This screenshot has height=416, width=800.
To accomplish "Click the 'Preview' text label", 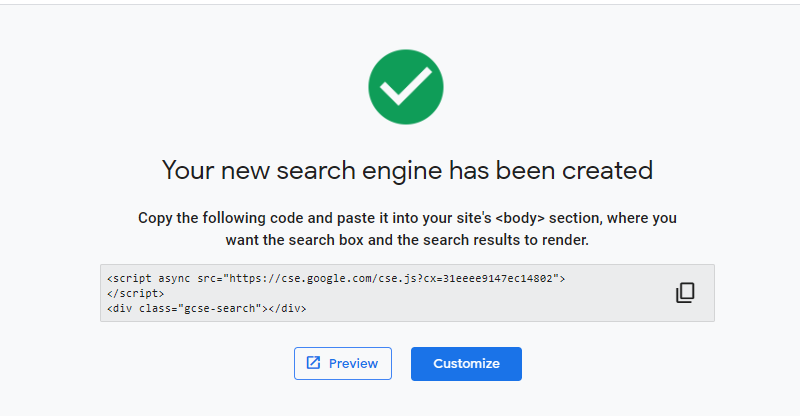I will point(353,363).
